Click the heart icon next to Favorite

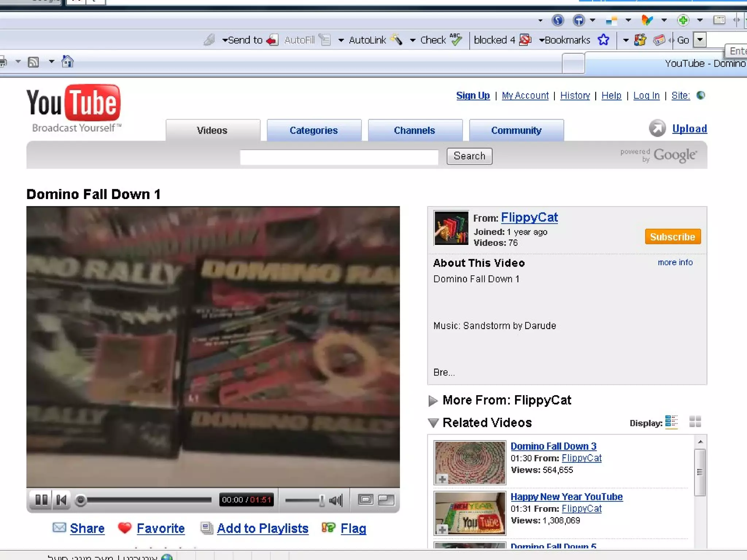125,528
